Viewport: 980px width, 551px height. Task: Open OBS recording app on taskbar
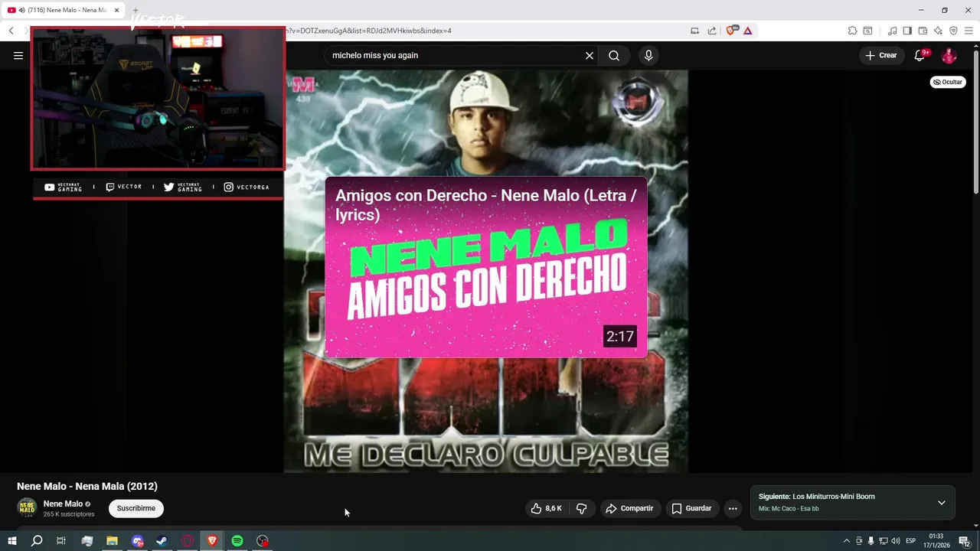(263, 541)
